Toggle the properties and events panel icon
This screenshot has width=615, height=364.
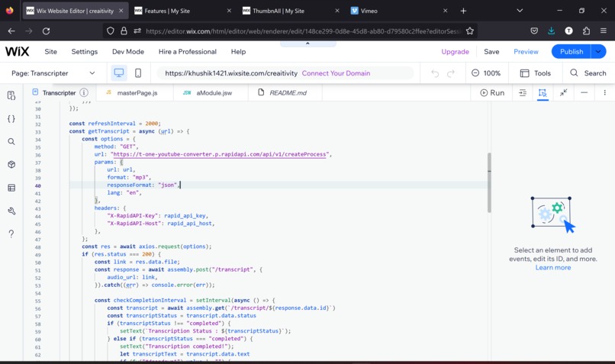pos(543,93)
